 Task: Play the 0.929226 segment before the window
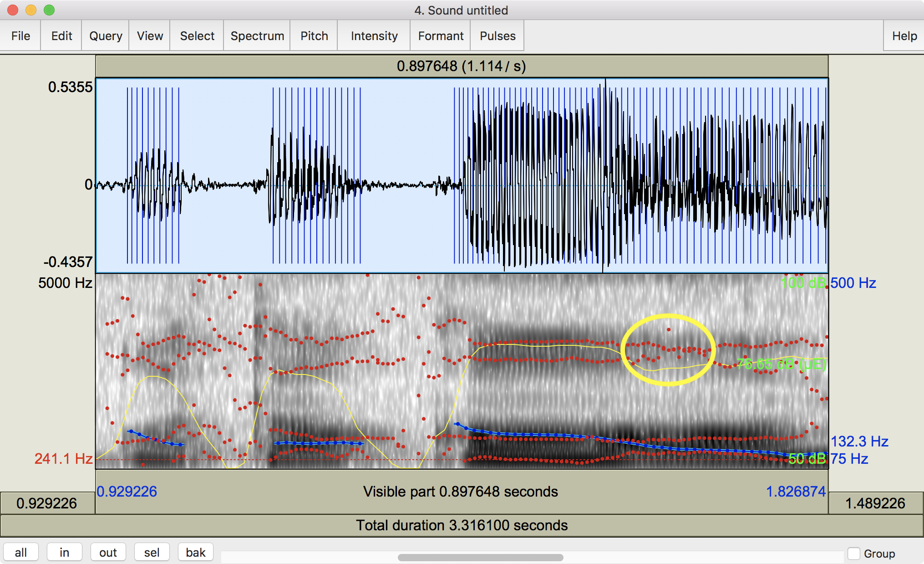pos(47,503)
